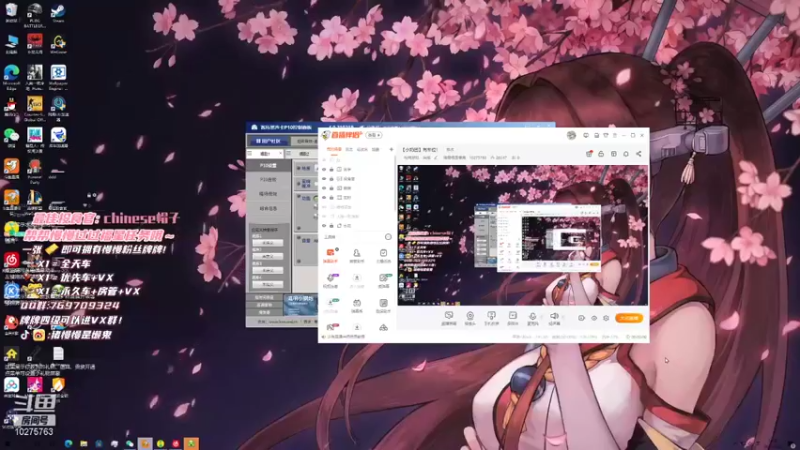800x450 pixels.
Task: Click the orange interactive plugin icon in the toolbox
Action: click(x=330, y=255)
